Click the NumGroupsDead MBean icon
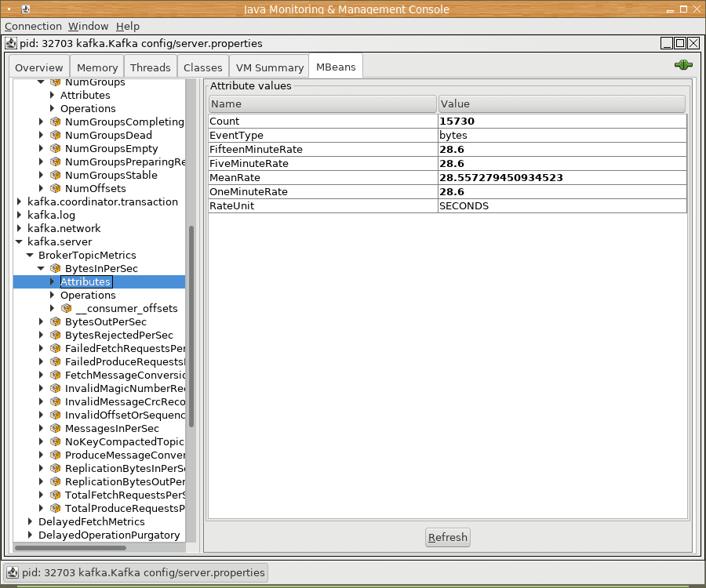Image resolution: width=706 pixels, height=588 pixels. [x=56, y=135]
